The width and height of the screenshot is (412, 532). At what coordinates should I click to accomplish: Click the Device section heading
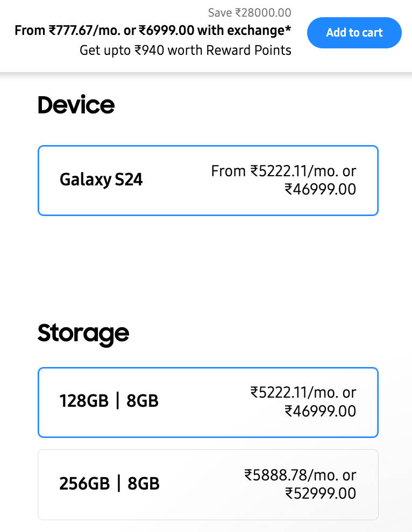click(76, 105)
